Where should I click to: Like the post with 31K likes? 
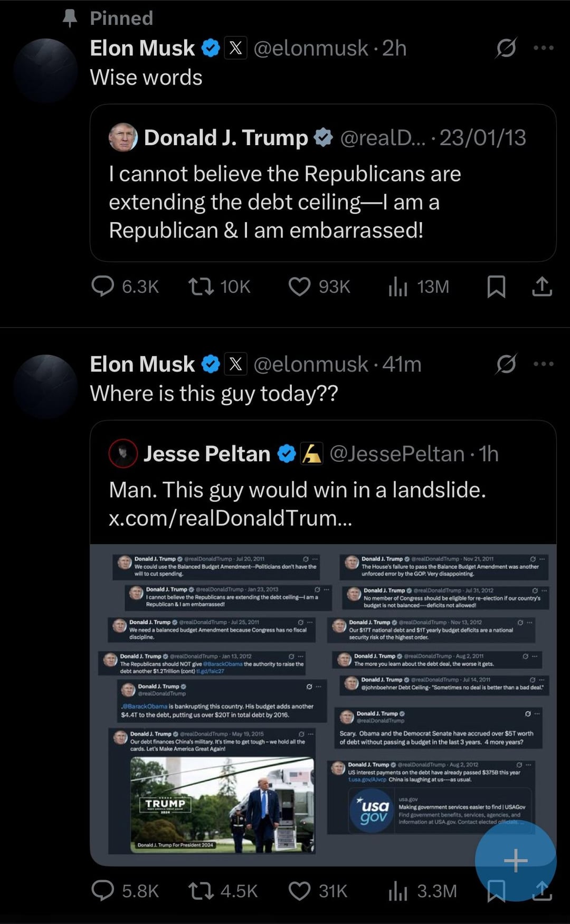[299, 891]
